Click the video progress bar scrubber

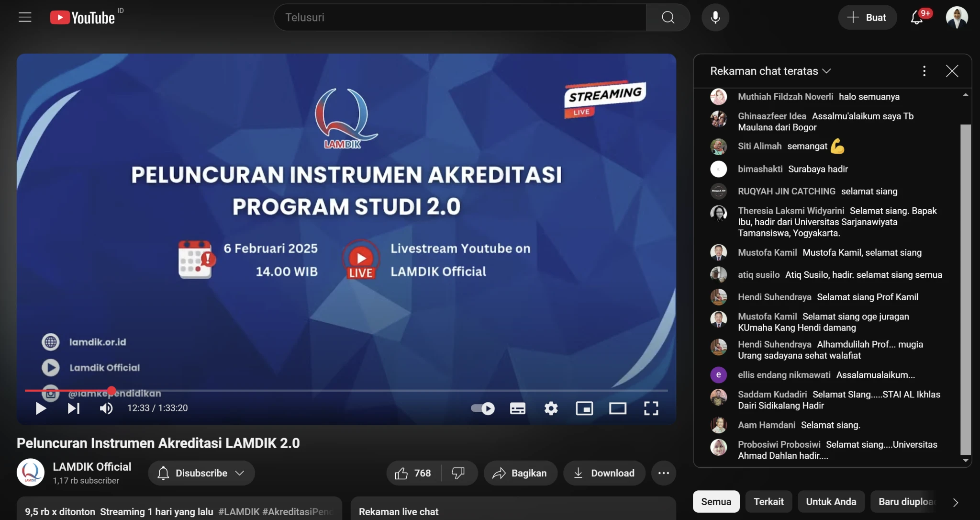(111, 391)
